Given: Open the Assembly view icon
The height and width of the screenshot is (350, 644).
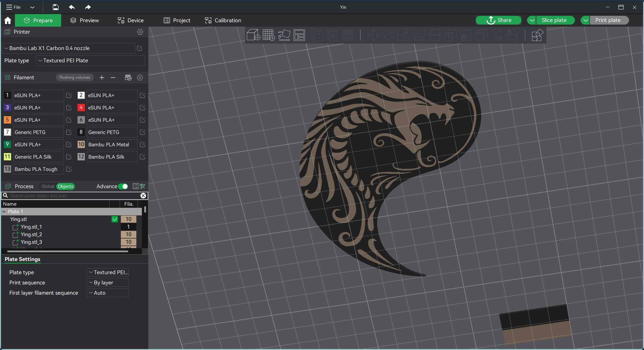Looking at the screenshot, I should coord(537,35).
